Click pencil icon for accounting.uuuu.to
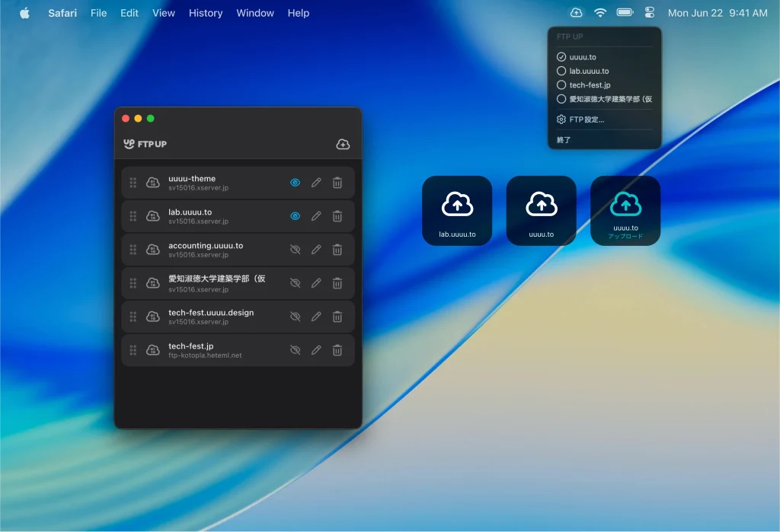The image size is (780, 532). (x=316, y=250)
